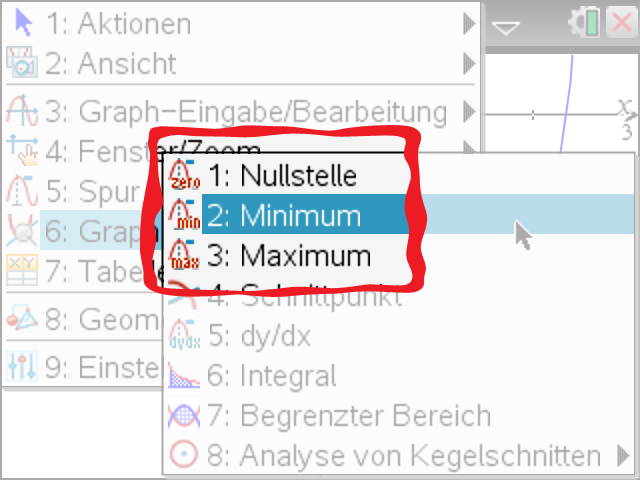The height and width of the screenshot is (480, 640).
Task: Click the Nullstelle zero icon
Action: (x=185, y=175)
